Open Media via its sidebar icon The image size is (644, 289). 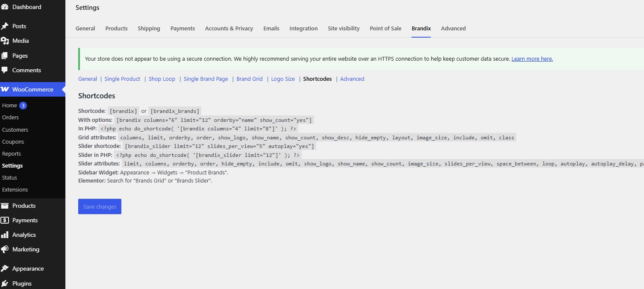pyautogui.click(x=5, y=41)
